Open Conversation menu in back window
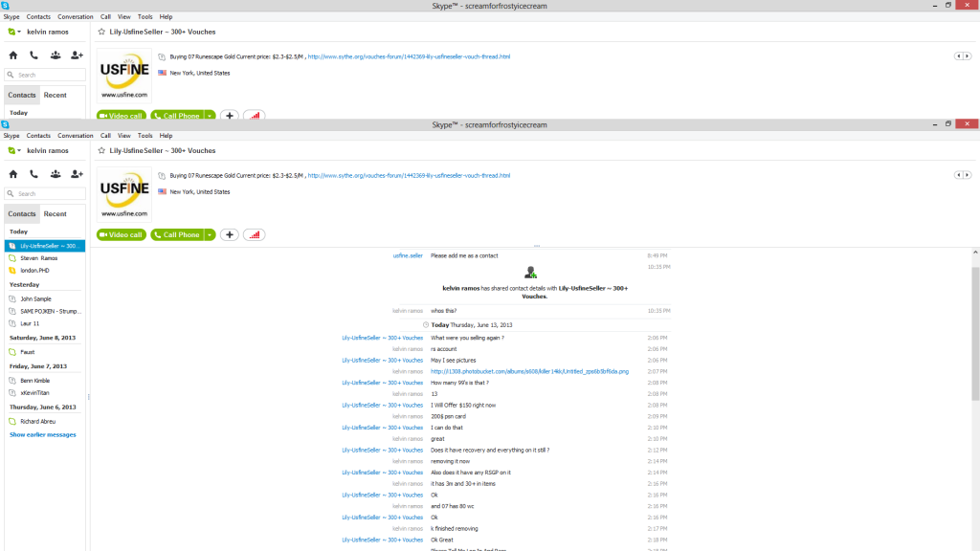Image resolution: width=980 pixels, height=551 pixels. coord(75,17)
